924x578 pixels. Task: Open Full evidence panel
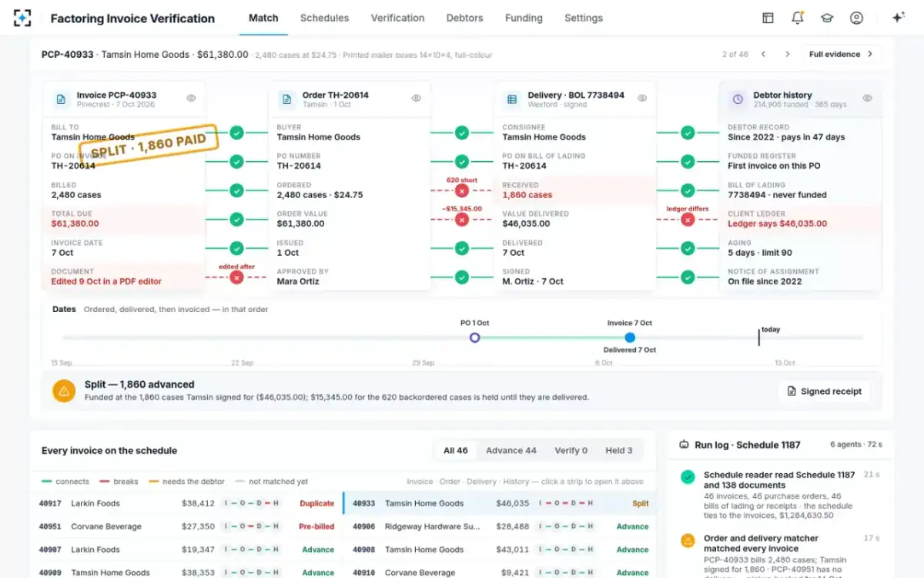coord(841,54)
